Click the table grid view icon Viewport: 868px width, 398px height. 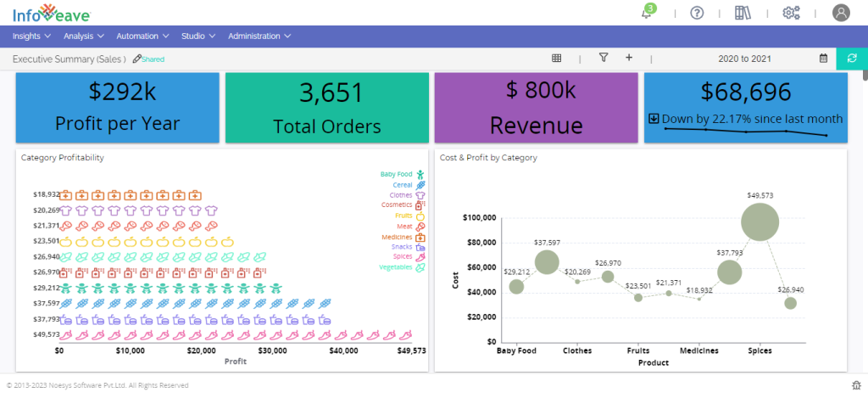click(557, 59)
